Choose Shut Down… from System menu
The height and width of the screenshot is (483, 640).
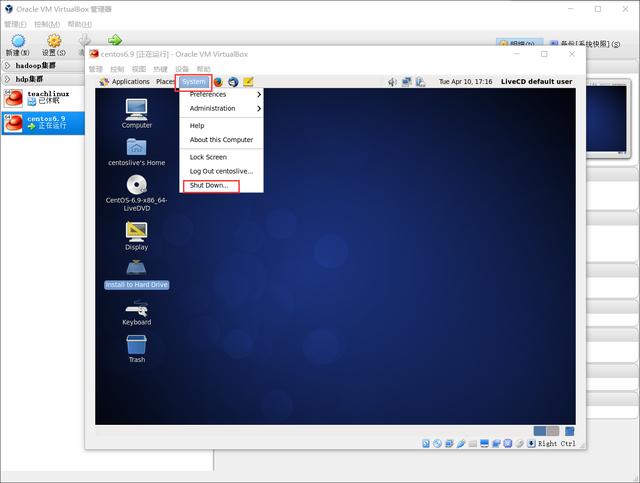(x=222, y=185)
